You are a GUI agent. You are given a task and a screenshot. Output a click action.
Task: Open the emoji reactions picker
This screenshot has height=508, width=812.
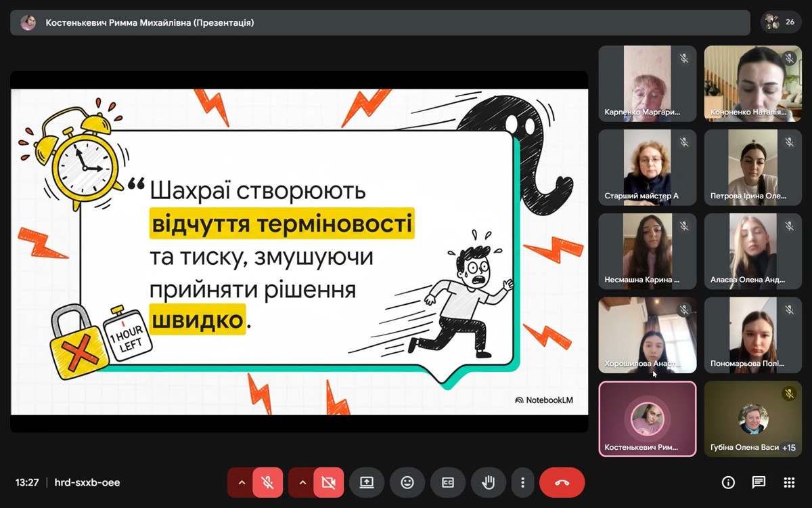click(x=407, y=482)
